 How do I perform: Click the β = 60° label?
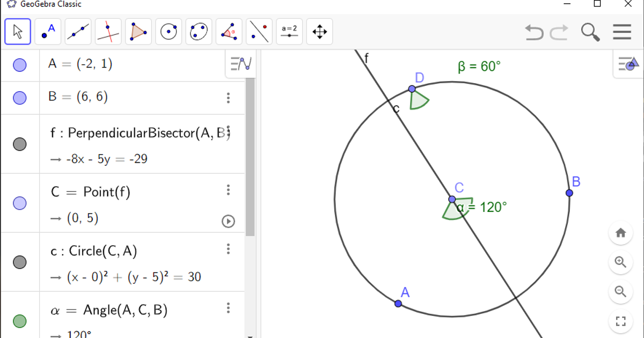pos(479,67)
